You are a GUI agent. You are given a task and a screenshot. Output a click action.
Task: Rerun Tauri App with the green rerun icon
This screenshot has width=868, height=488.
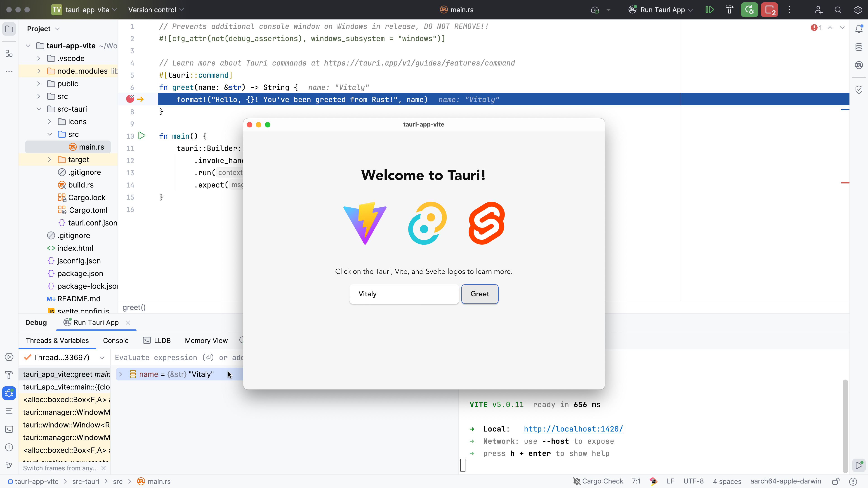[749, 10]
